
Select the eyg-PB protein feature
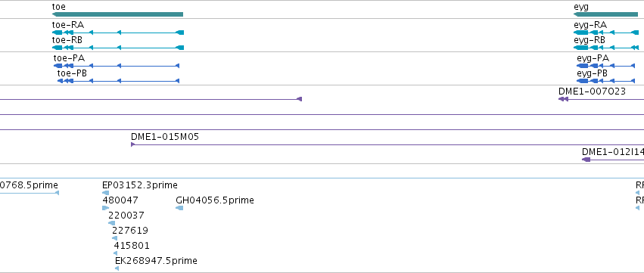[x=606, y=81]
